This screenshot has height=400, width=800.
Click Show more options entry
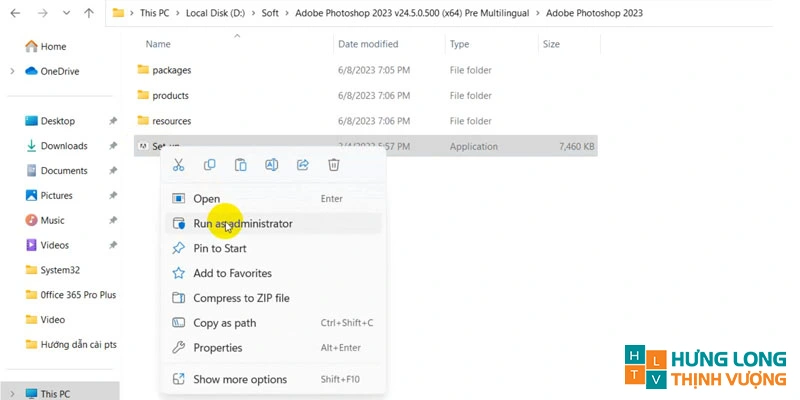[273, 379]
